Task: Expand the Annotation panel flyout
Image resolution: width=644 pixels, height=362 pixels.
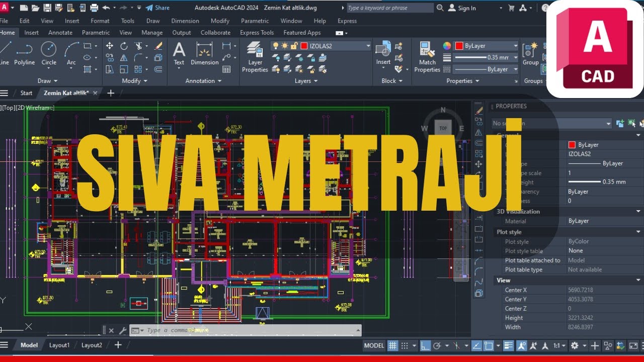Action: pos(203,81)
